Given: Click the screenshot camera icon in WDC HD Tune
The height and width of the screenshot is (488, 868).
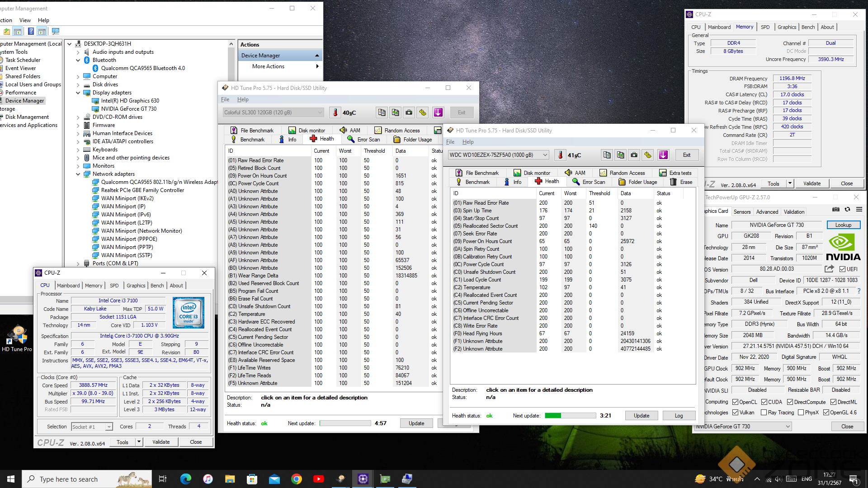Looking at the screenshot, I should (x=634, y=155).
